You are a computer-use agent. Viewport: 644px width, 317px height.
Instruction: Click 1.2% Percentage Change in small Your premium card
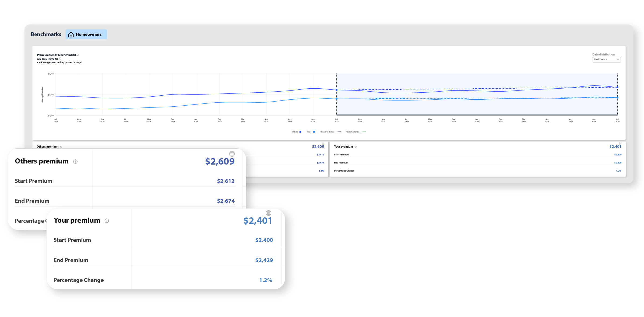[618, 171]
